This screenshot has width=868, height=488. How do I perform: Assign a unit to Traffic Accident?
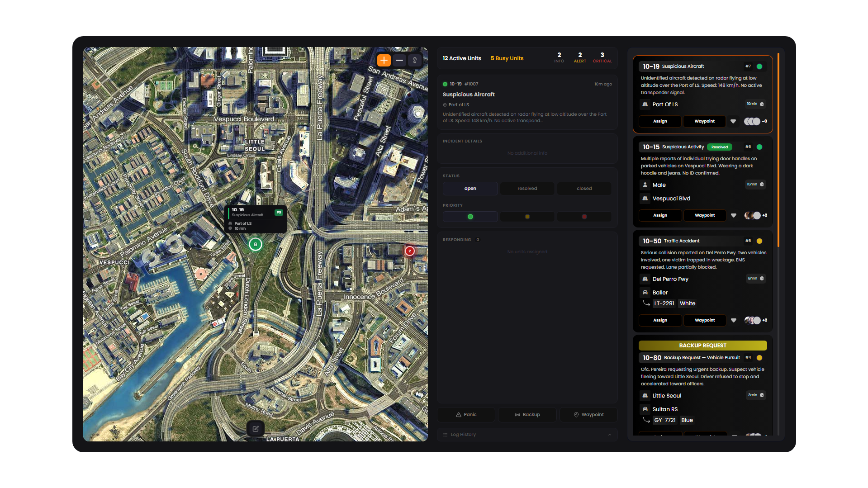tap(660, 320)
